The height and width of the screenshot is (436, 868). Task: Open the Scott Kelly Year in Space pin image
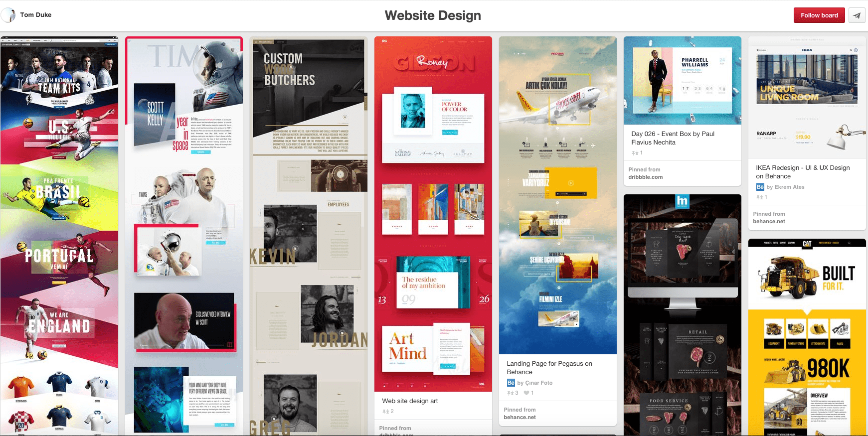point(184,236)
